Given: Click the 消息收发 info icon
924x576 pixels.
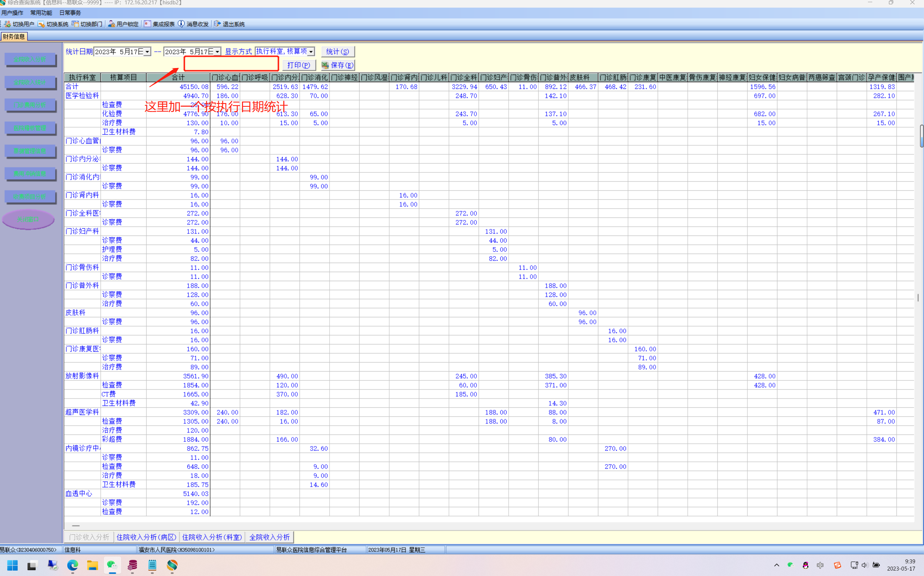Looking at the screenshot, I should click(181, 24).
